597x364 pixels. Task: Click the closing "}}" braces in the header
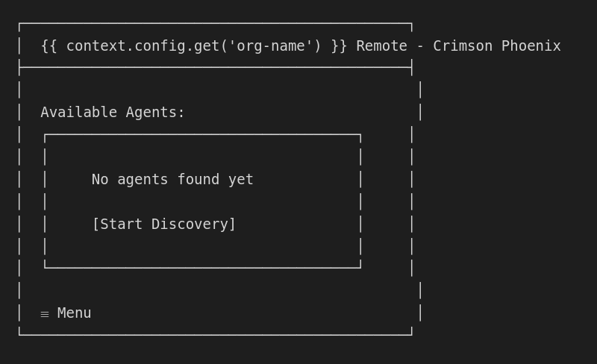[x=339, y=46]
